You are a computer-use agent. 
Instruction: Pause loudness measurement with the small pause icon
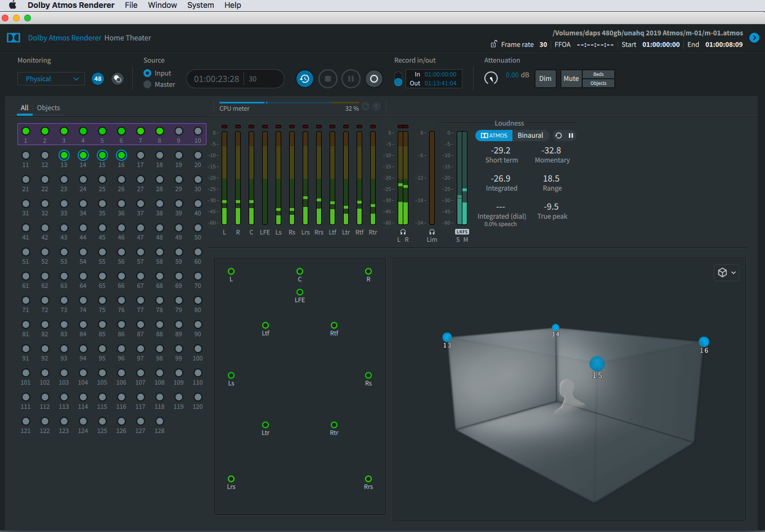[571, 136]
